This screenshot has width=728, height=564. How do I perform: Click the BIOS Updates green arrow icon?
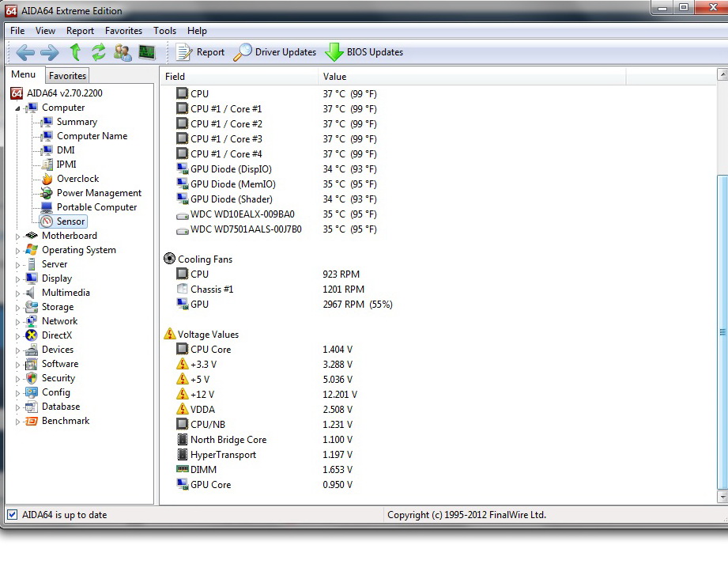(x=334, y=52)
